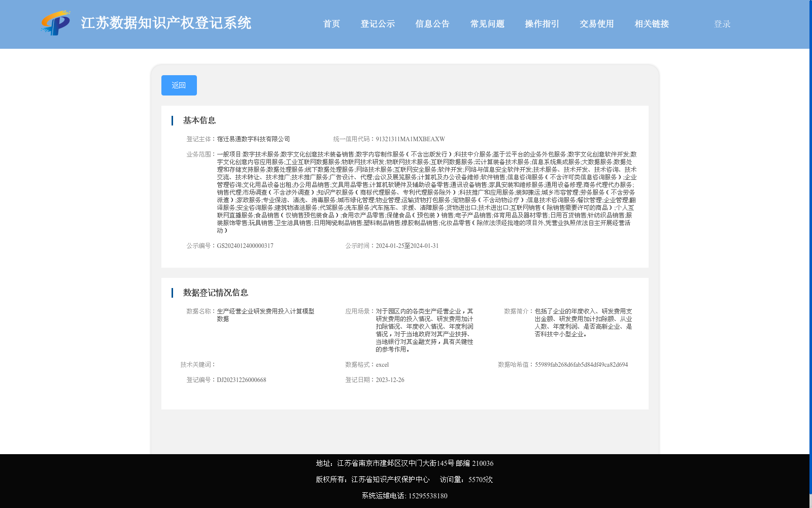This screenshot has height=508, width=812.
Task: Click the 数据简介 description text
Action: point(583,323)
